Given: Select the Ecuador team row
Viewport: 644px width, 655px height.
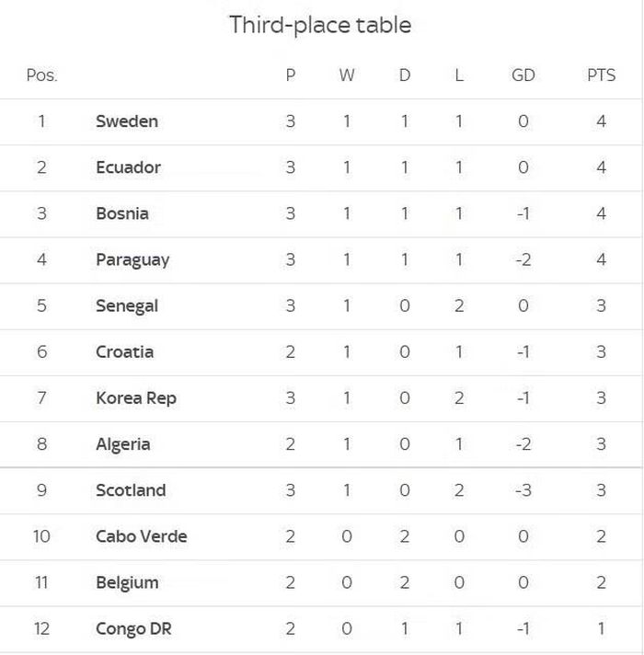Looking at the screenshot, I should point(321,168).
